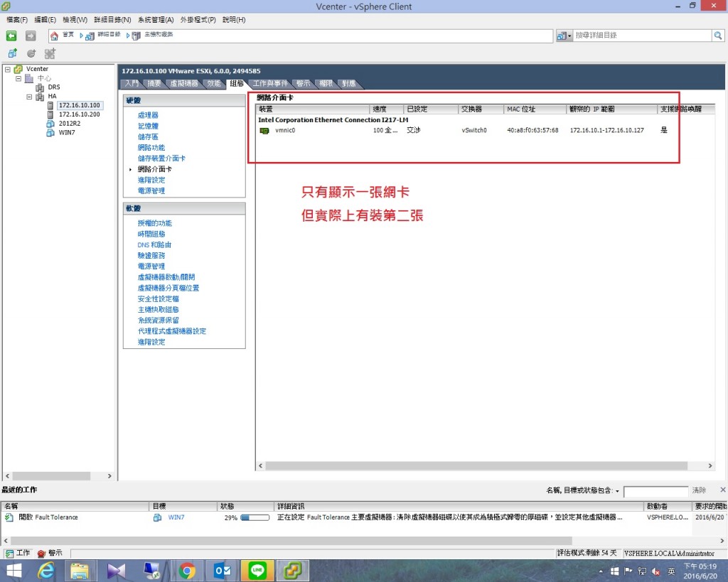Screen dimensions: 728x582
Task: Click the Home icon in breadcrumb bar
Action: click(x=54, y=36)
